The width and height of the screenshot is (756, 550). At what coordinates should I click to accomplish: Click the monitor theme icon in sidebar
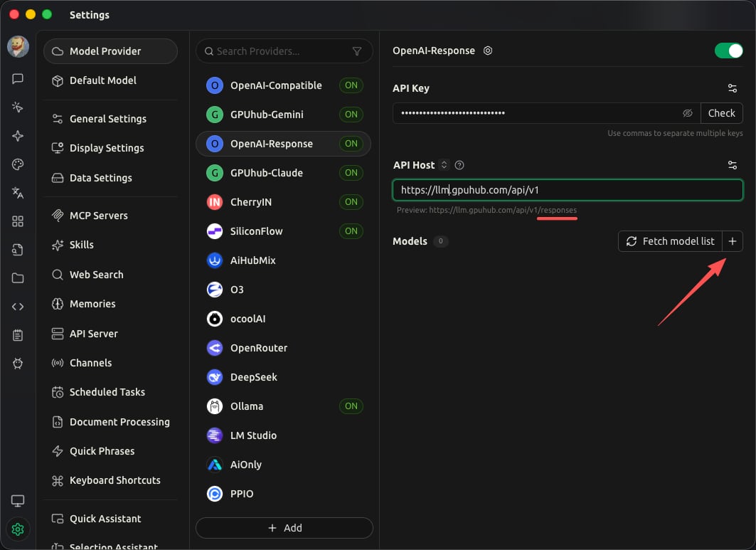click(x=18, y=501)
